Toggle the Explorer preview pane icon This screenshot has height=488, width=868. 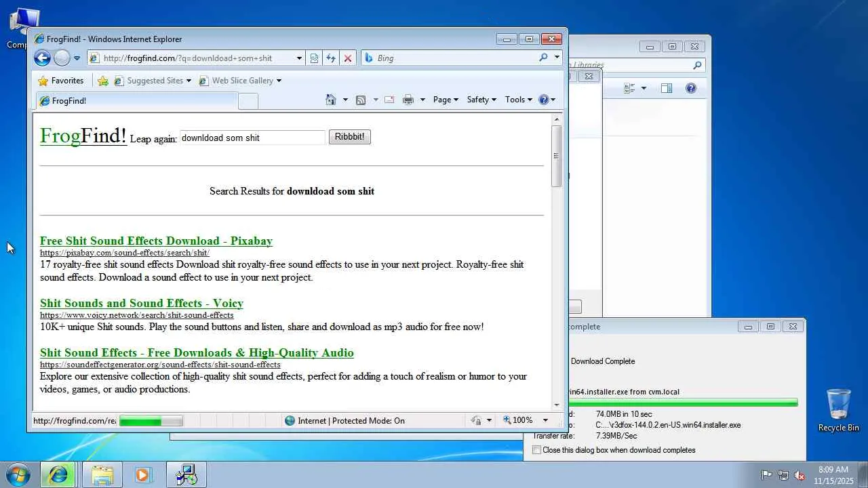point(667,88)
